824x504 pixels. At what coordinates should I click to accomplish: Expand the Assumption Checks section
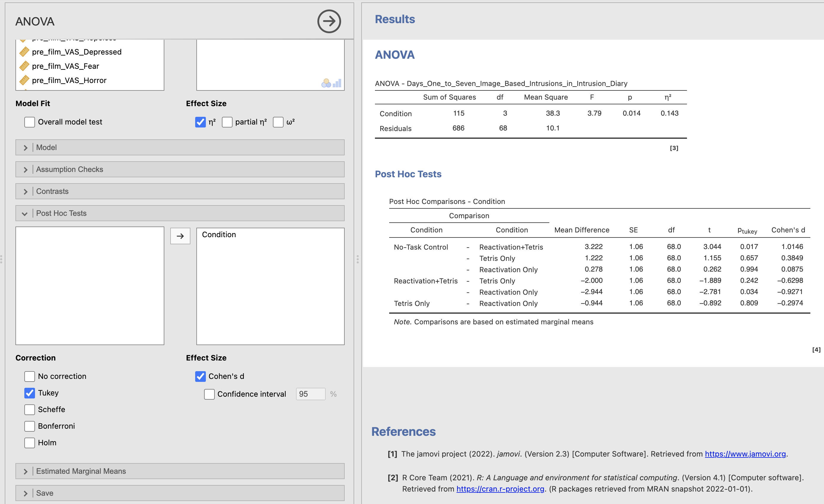point(180,170)
